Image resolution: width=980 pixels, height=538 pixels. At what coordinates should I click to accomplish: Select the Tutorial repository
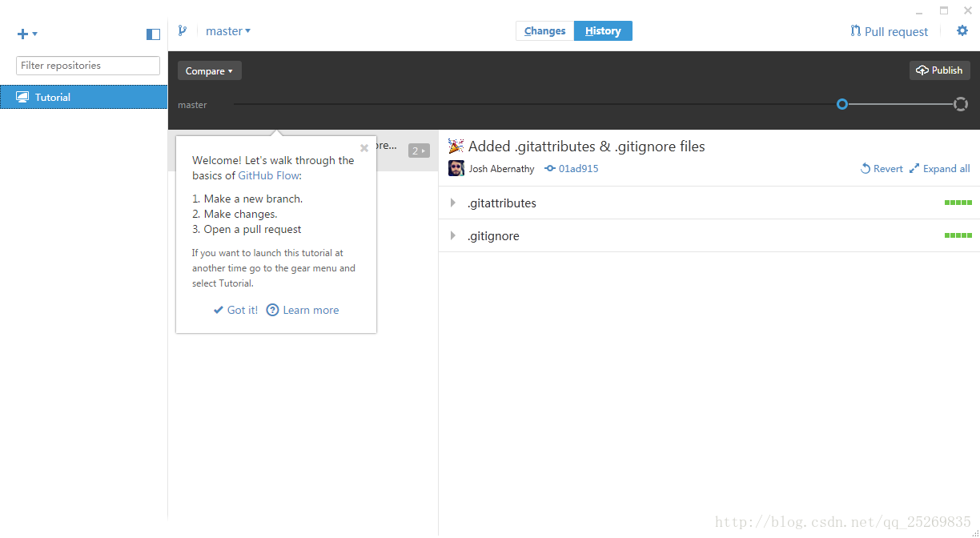[x=84, y=97]
